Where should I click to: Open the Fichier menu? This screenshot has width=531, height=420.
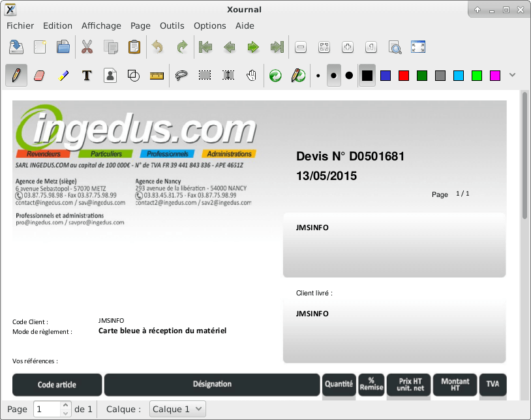(x=20, y=25)
